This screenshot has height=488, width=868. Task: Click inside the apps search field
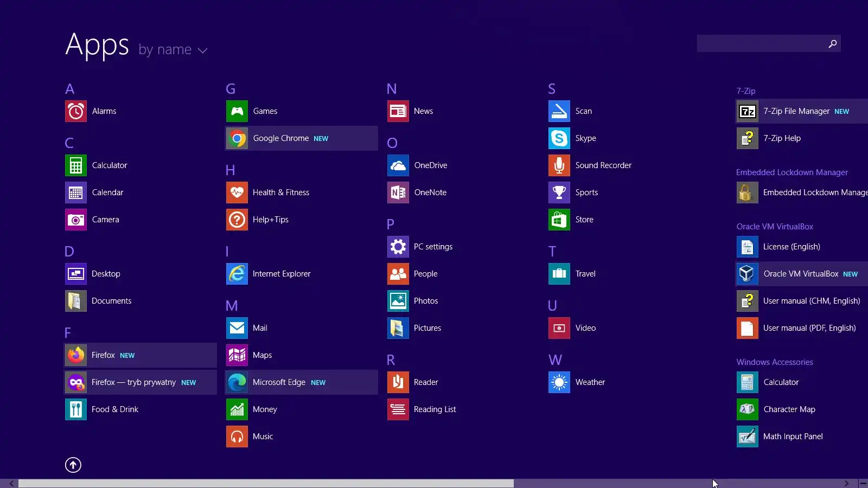pos(761,43)
